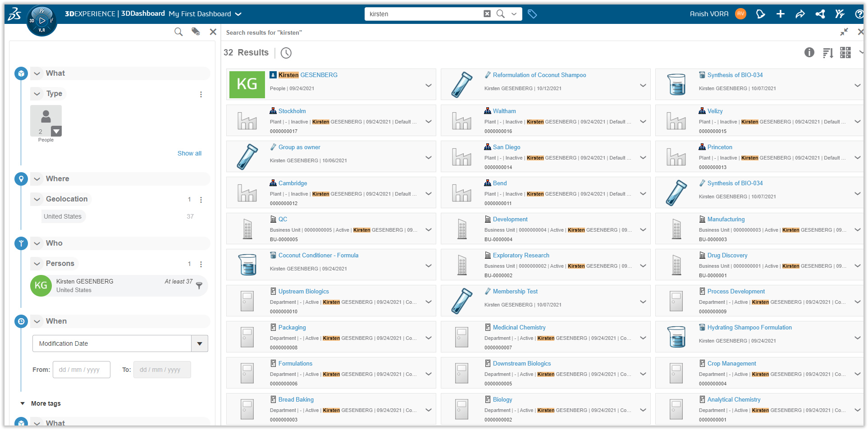Expand QC result details chevron
Screen dimensions: 868x430
tap(429, 229)
